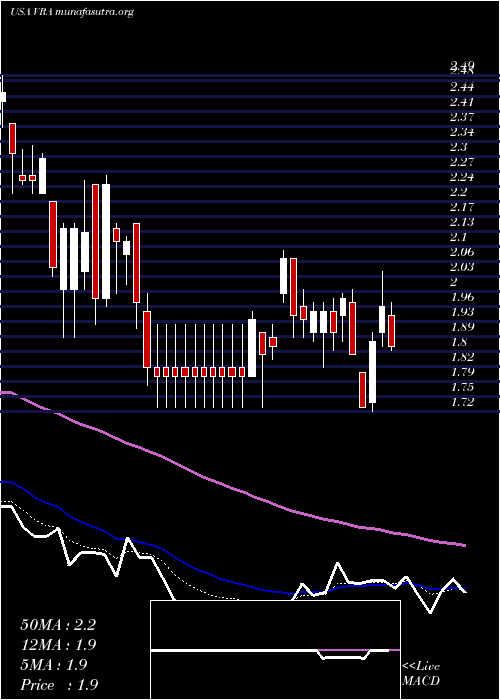500x700 pixels.
Task: Click the "Price : 1.9" readout
Action: click(x=59, y=685)
